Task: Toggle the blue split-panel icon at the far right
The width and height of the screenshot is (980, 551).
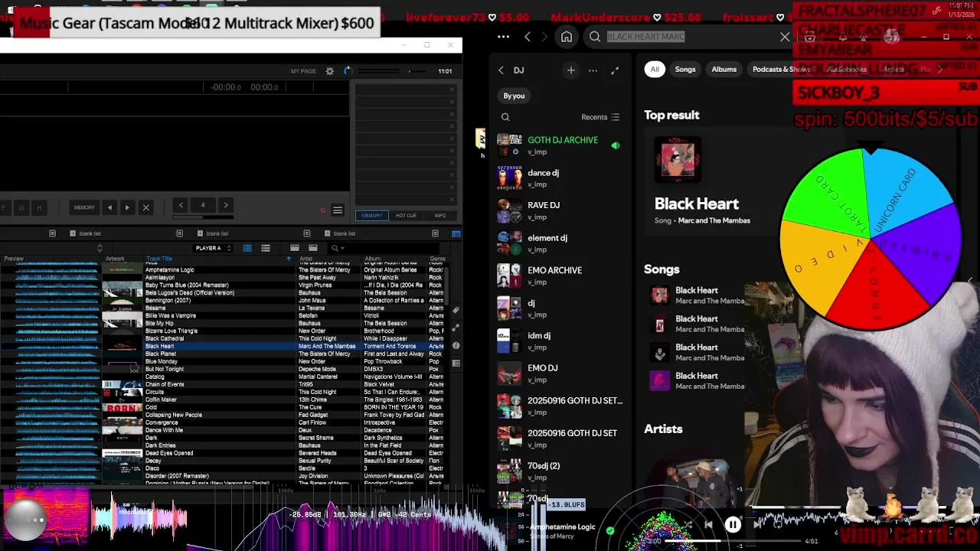Action: tap(456, 233)
